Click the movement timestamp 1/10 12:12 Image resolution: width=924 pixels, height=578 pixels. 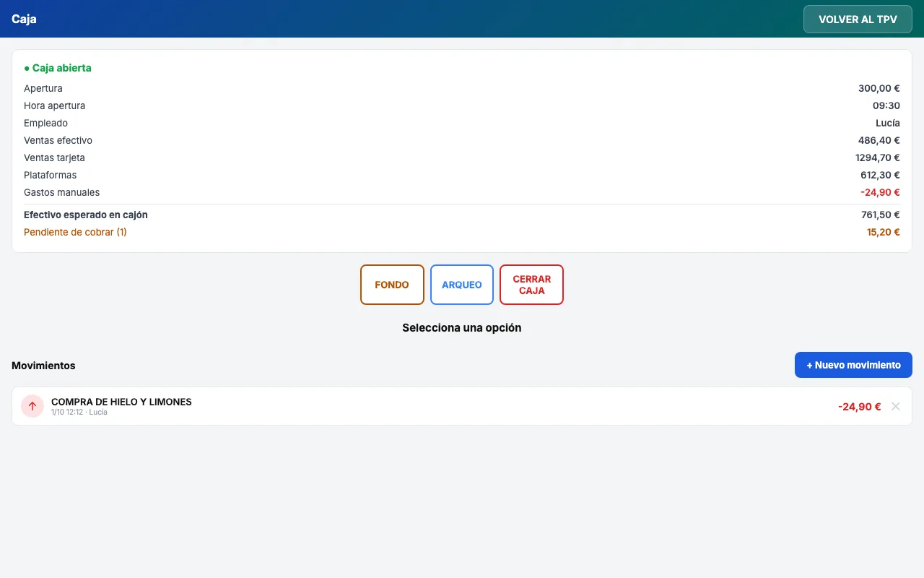coord(67,412)
